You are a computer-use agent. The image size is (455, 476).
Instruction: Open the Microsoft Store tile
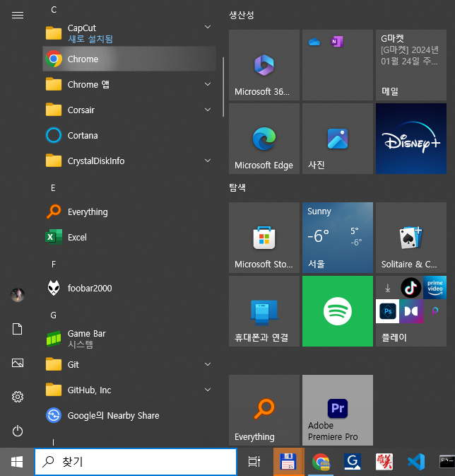click(264, 238)
